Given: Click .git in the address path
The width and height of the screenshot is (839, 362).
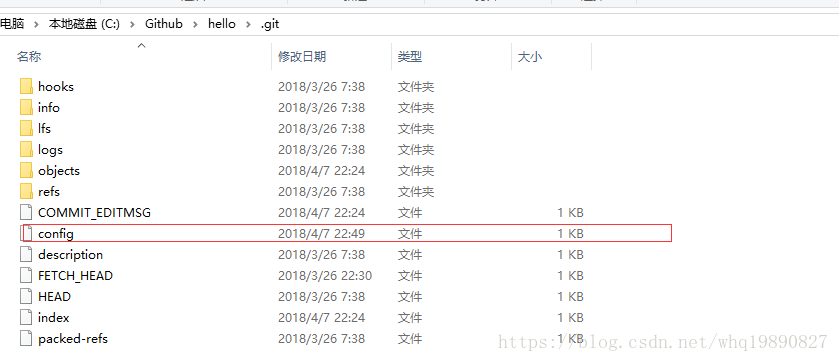Looking at the screenshot, I should tap(270, 24).
